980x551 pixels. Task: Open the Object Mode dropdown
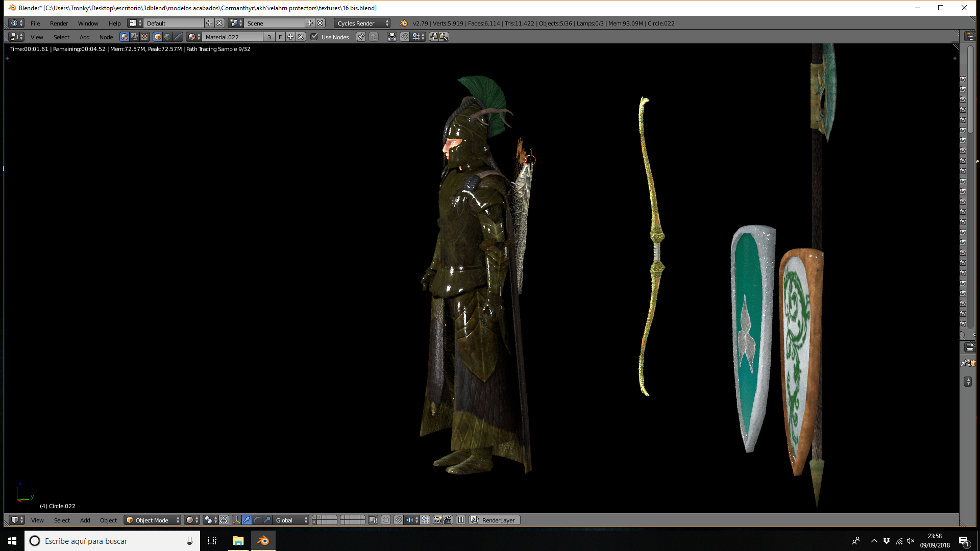pos(153,520)
